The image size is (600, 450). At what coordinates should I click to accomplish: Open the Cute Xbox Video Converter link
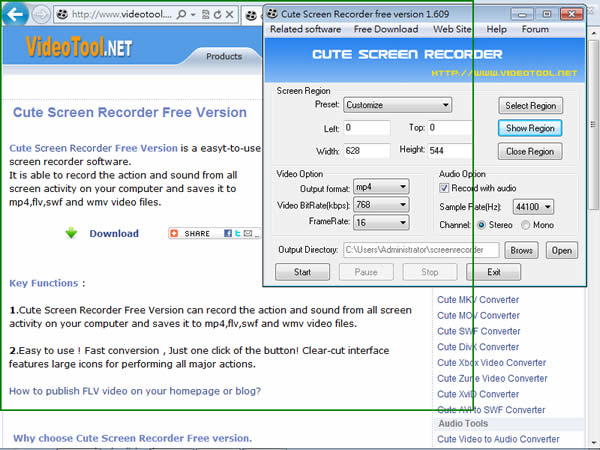coord(491,363)
